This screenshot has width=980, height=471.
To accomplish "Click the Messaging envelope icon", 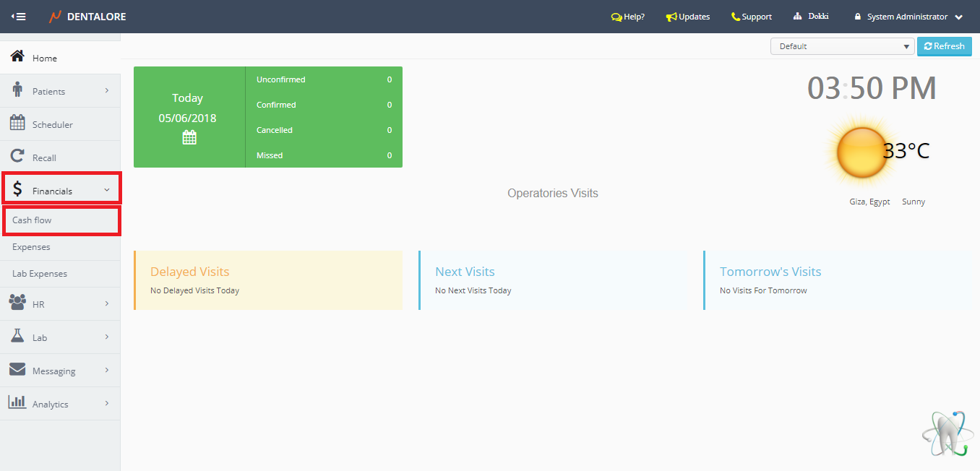I will click(17, 370).
